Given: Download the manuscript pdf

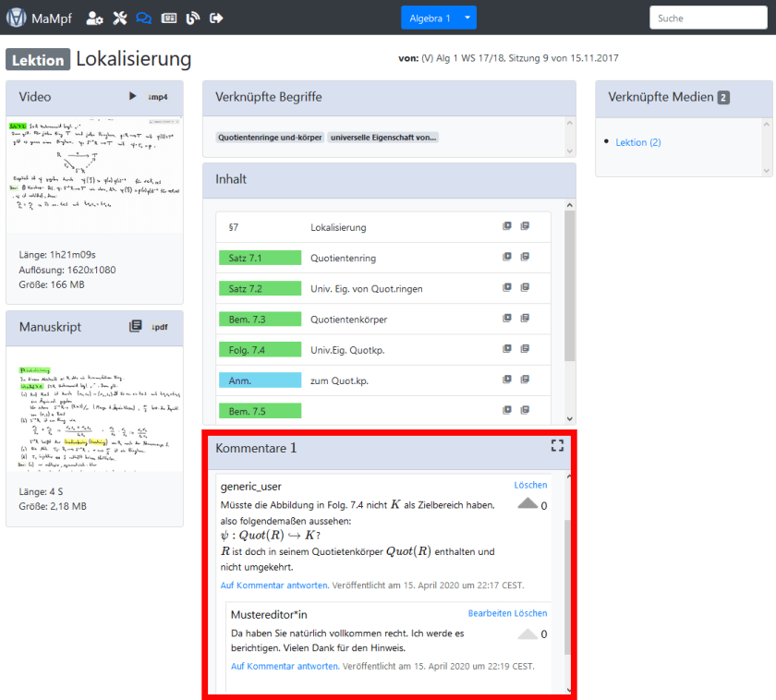Looking at the screenshot, I should click(x=160, y=327).
